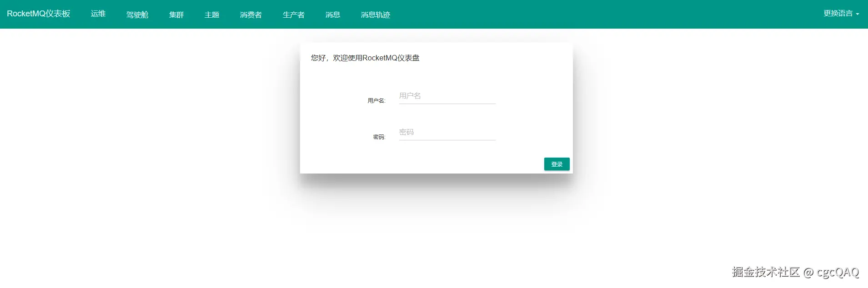Open the 运维 menu item
This screenshot has height=288, width=868.
coord(98,14)
